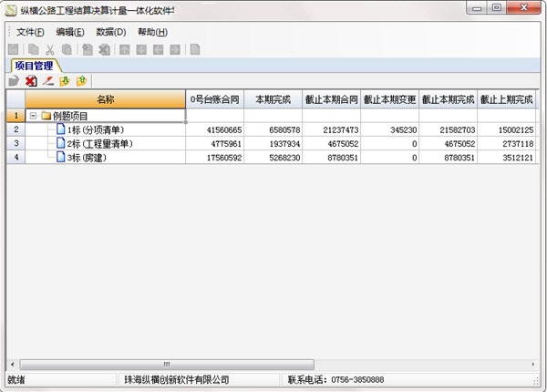Click the Copy icon in main toolbar

pyautogui.click(x=34, y=49)
